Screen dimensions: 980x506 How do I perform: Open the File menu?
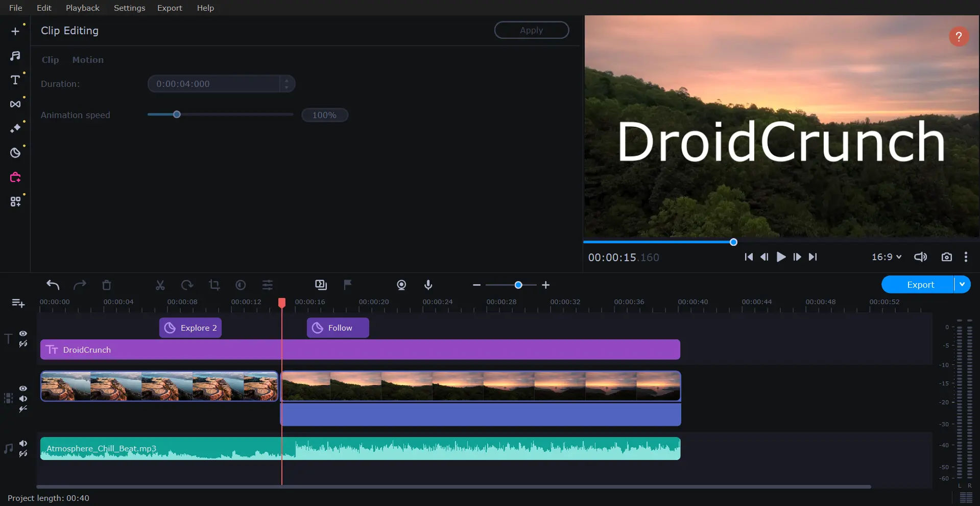click(x=16, y=8)
